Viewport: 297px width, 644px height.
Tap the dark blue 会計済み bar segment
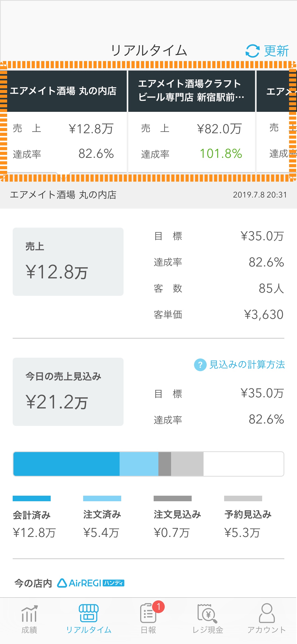coord(67,464)
